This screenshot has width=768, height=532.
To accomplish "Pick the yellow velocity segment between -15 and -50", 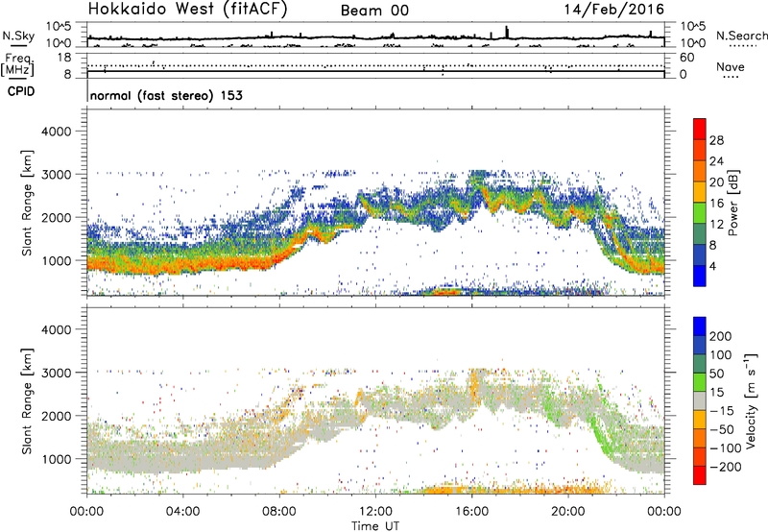I will (700, 420).
